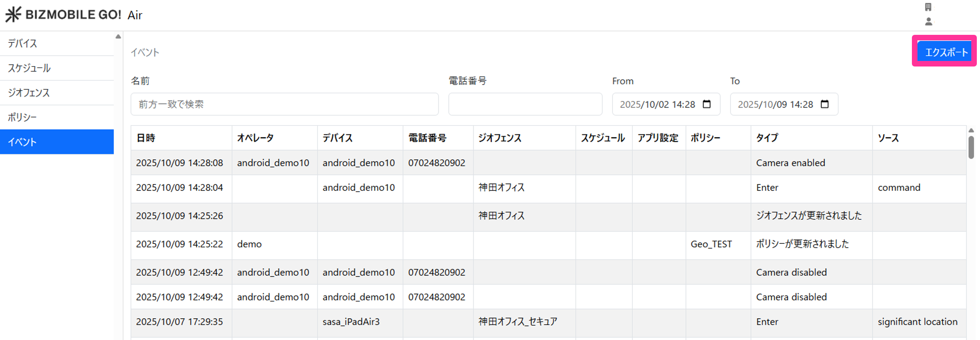Click the To date field 2025/10/09

pyautogui.click(x=775, y=104)
